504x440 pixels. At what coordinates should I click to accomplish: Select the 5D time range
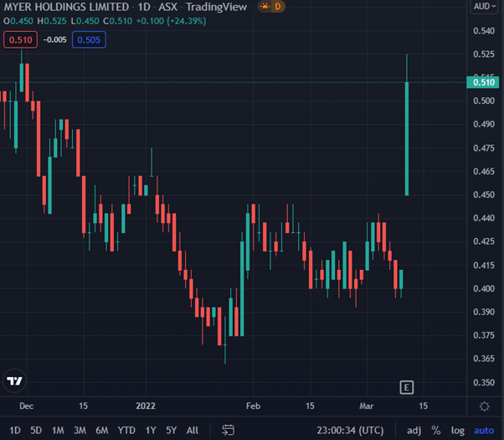[x=36, y=430]
